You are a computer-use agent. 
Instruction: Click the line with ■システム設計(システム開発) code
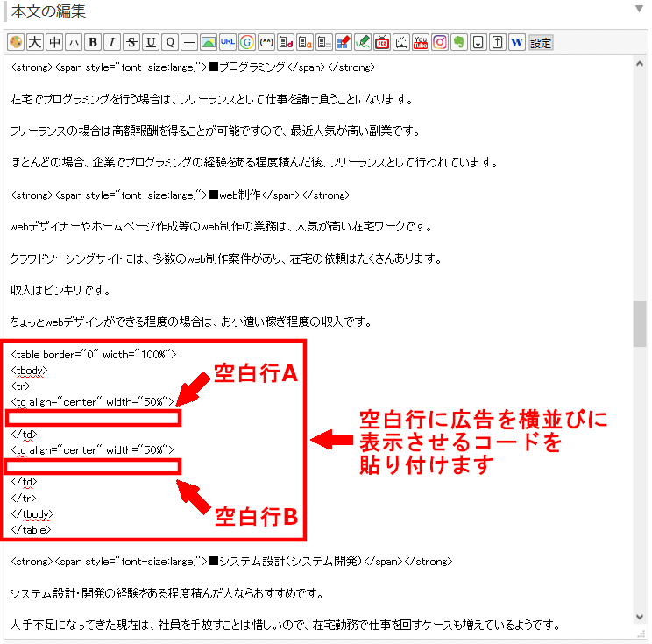231,562
